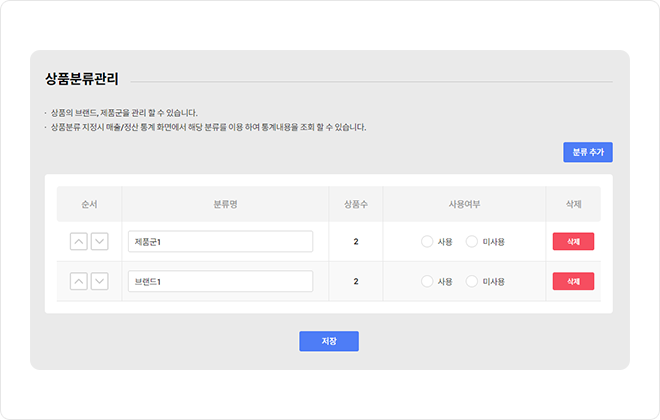660x420 pixels.
Task: Select 사용 radio for 제품군1
Action: point(427,242)
